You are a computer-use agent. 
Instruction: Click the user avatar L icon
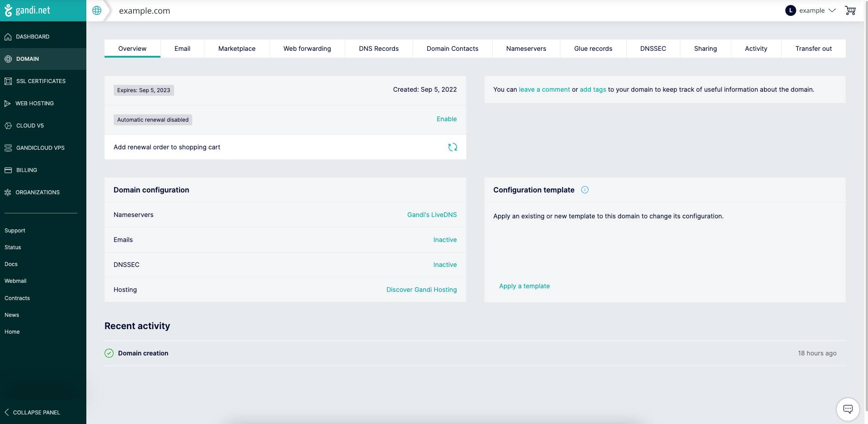coord(790,10)
